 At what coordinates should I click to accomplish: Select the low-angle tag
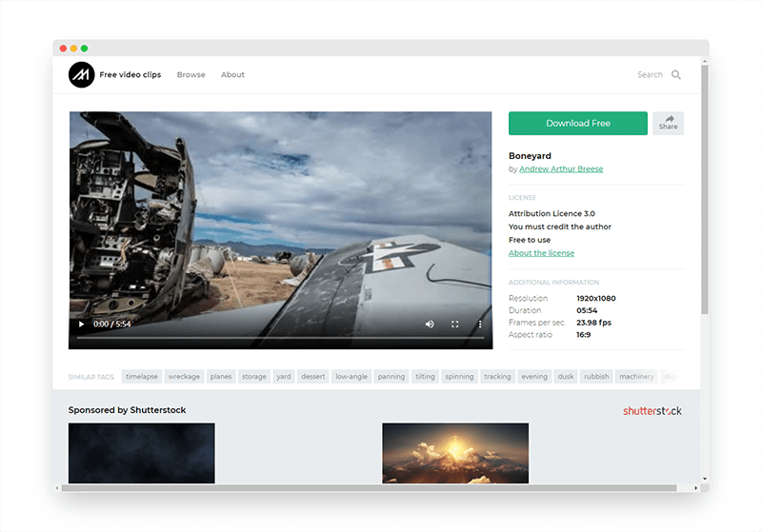[x=351, y=377]
